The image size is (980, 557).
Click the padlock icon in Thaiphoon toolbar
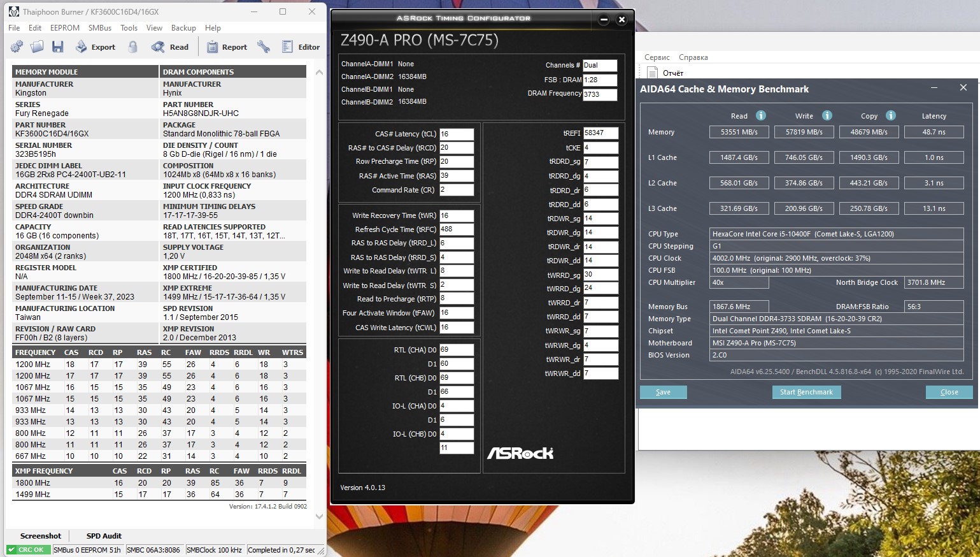[132, 47]
